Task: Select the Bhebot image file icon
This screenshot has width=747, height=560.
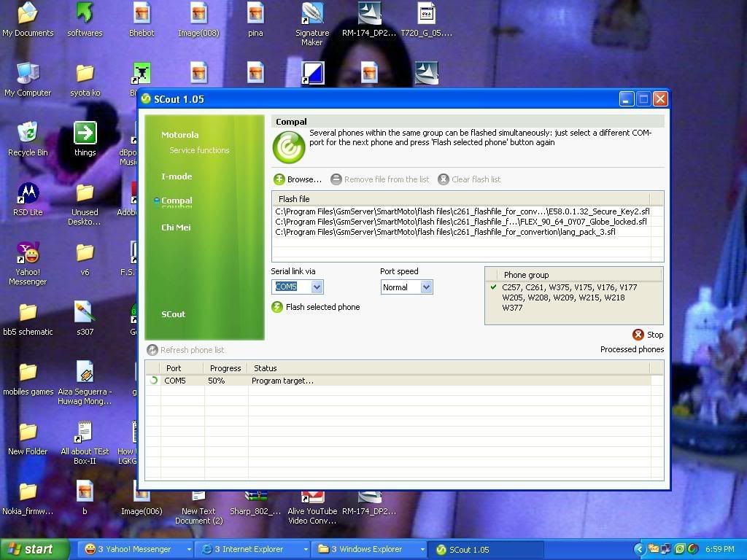Action: (142, 20)
